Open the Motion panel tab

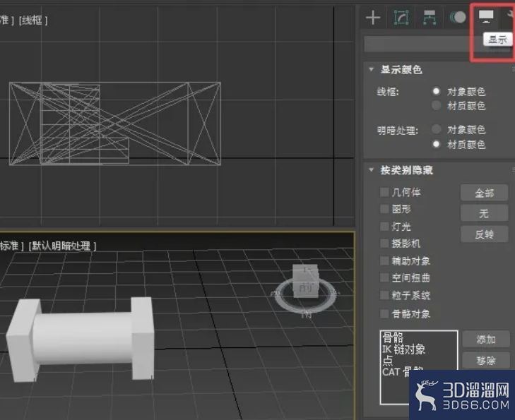tap(458, 17)
